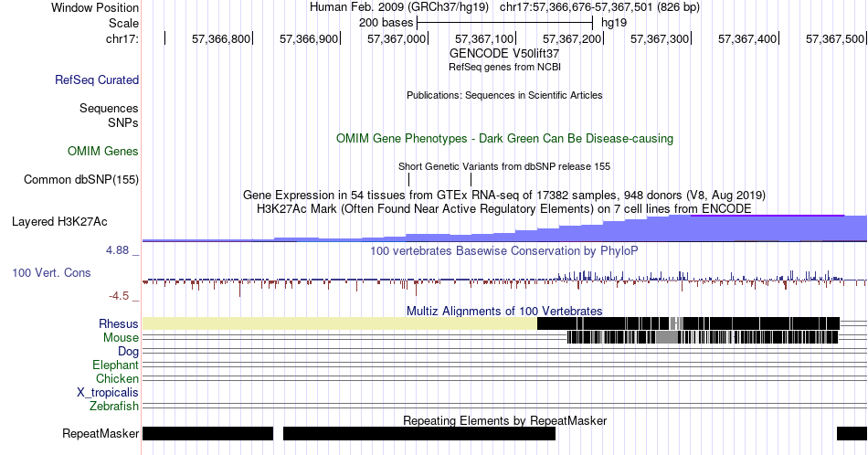The image size is (868, 455).
Task: Select the Common dbSNP(155) track label
Action: (x=80, y=179)
